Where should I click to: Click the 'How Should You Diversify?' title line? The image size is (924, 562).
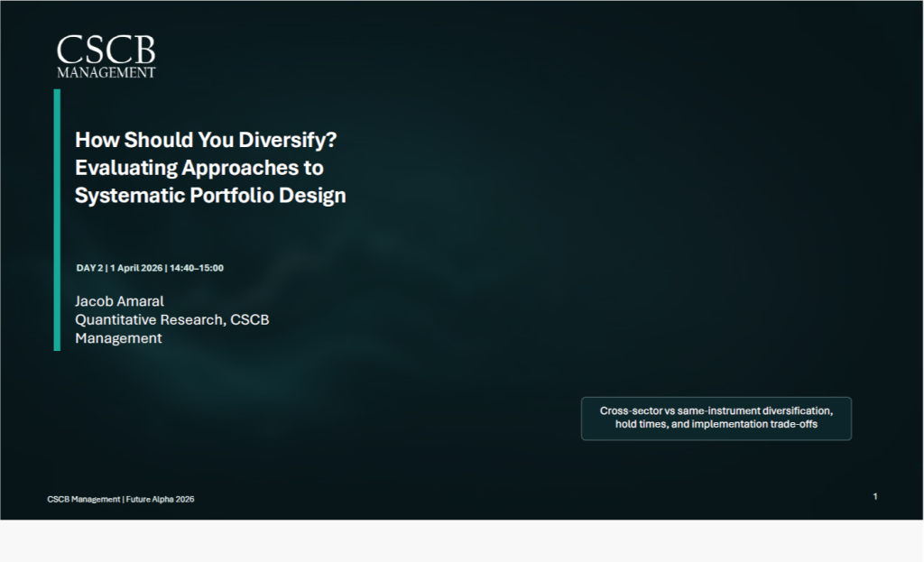(206, 140)
